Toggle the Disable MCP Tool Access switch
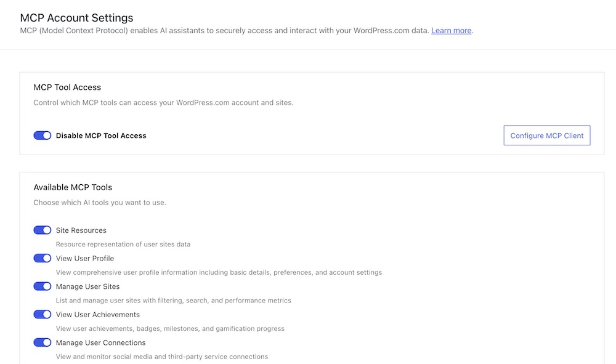Image resolution: width=616 pixels, height=364 pixels. pyautogui.click(x=43, y=135)
